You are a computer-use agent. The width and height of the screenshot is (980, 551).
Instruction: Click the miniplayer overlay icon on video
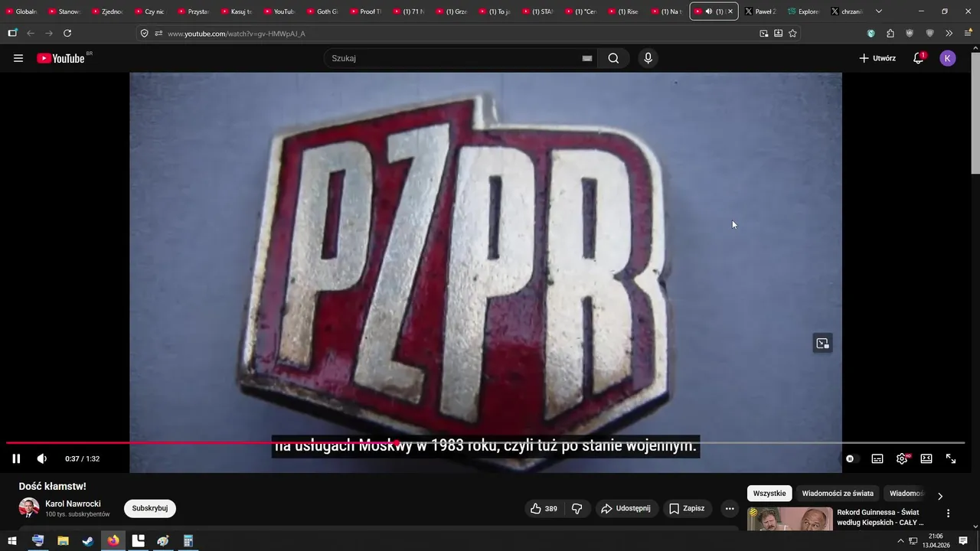tap(822, 344)
